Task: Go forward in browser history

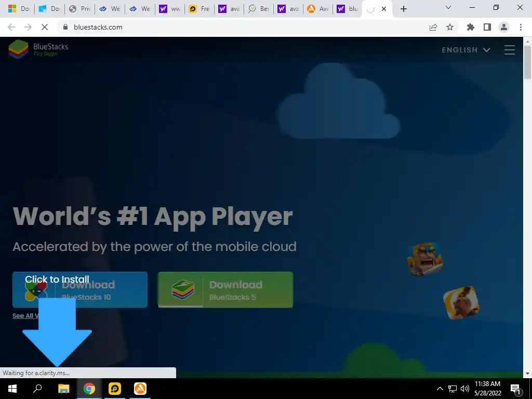Action: point(28,27)
